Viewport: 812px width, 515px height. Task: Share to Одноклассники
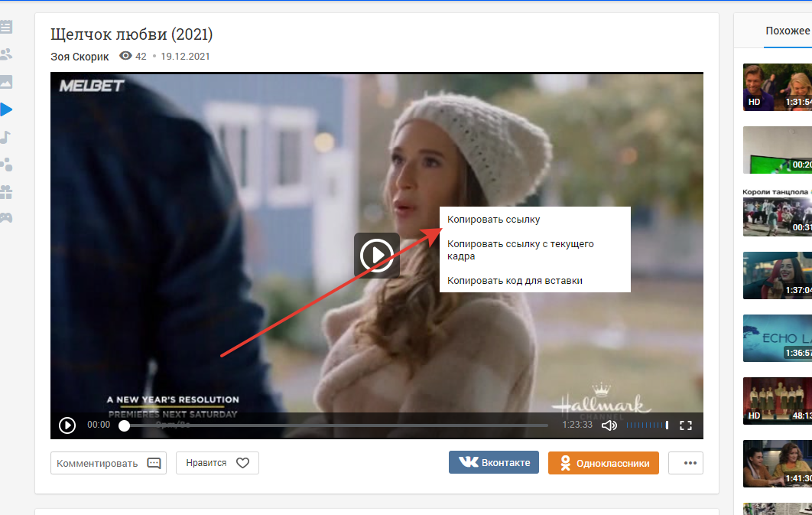(603, 463)
